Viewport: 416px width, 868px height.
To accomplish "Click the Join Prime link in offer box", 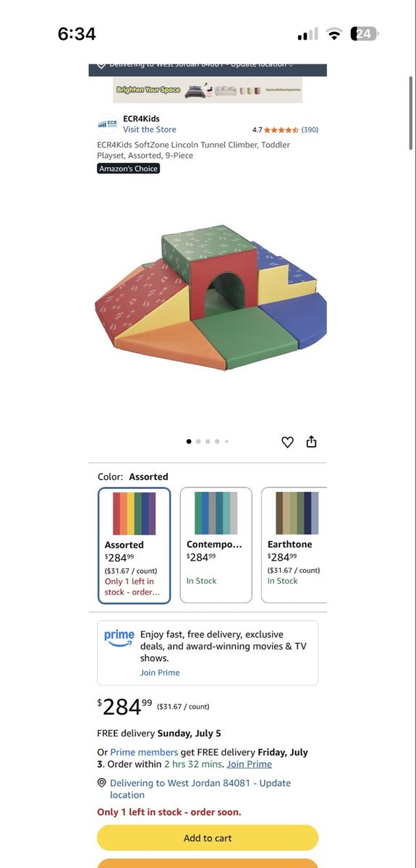I will 160,673.
